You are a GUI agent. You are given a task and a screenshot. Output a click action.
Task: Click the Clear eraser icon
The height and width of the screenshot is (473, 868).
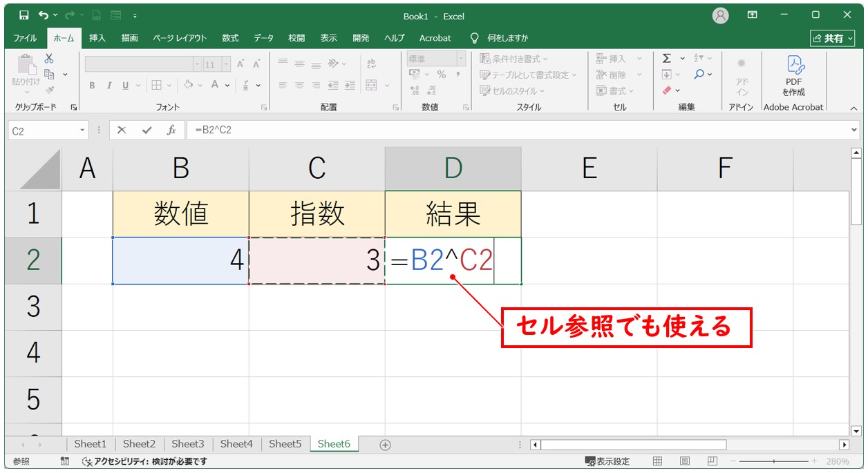(x=667, y=90)
